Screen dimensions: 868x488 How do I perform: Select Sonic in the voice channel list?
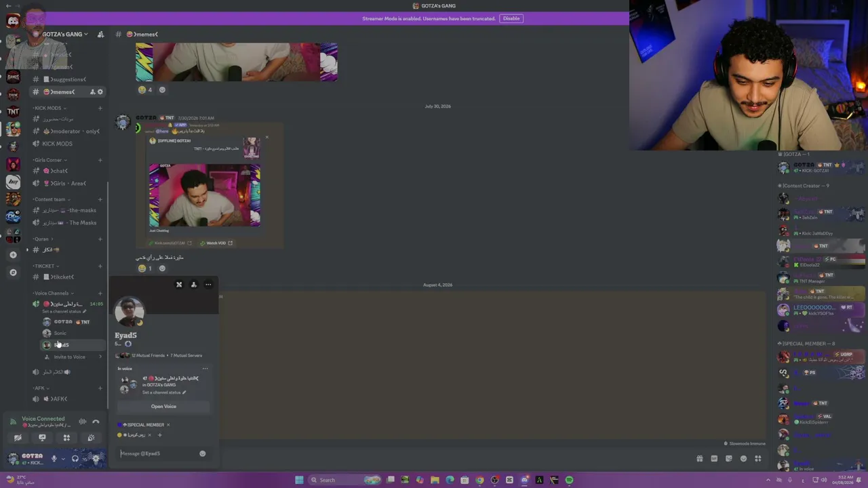71,333
